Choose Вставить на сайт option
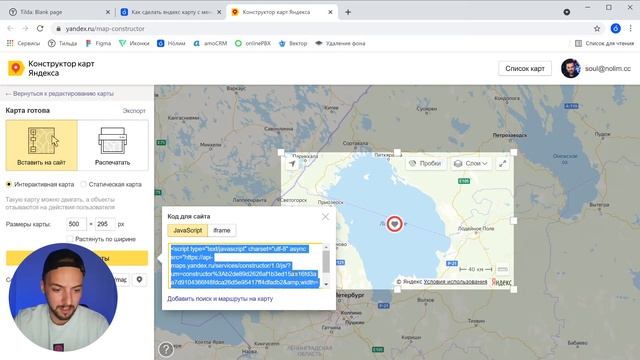The width and height of the screenshot is (640, 360). (x=42, y=145)
